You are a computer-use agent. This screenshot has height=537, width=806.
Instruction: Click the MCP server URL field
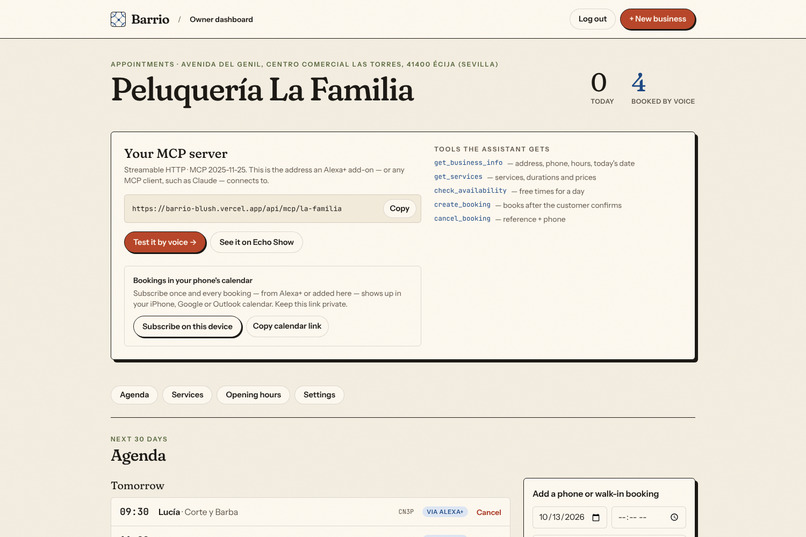pyautogui.click(x=272, y=209)
